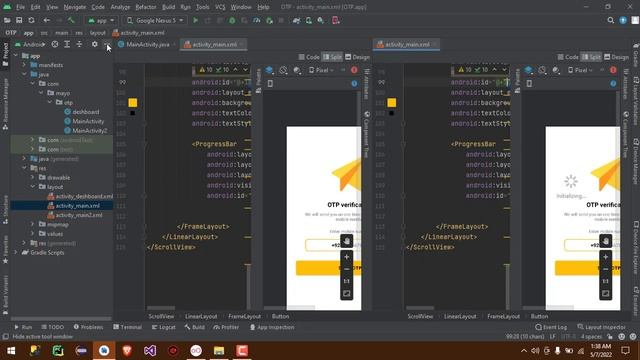Click the design surface layers icon in left preview

pyautogui.click(x=269, y=70)
